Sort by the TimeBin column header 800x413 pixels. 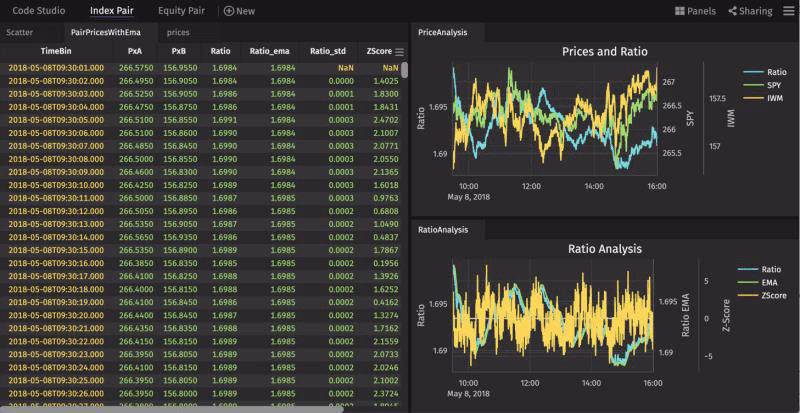click(56, 50)
